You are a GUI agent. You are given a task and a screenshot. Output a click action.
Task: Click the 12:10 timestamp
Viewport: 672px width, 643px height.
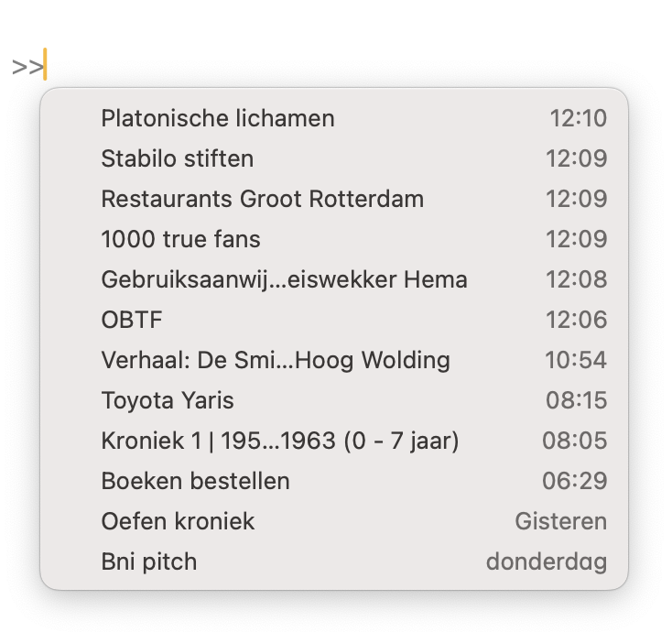pyautogui.click(x=578, y=118)
